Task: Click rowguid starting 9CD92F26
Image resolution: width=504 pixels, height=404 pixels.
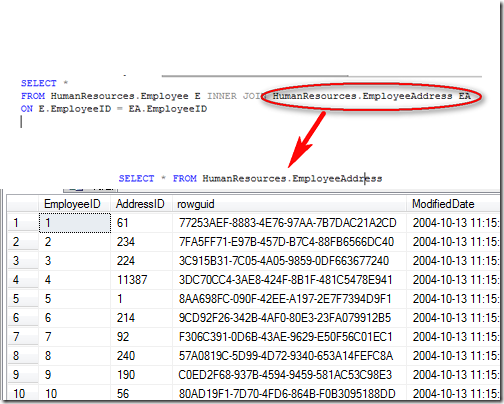Action: 289,318
